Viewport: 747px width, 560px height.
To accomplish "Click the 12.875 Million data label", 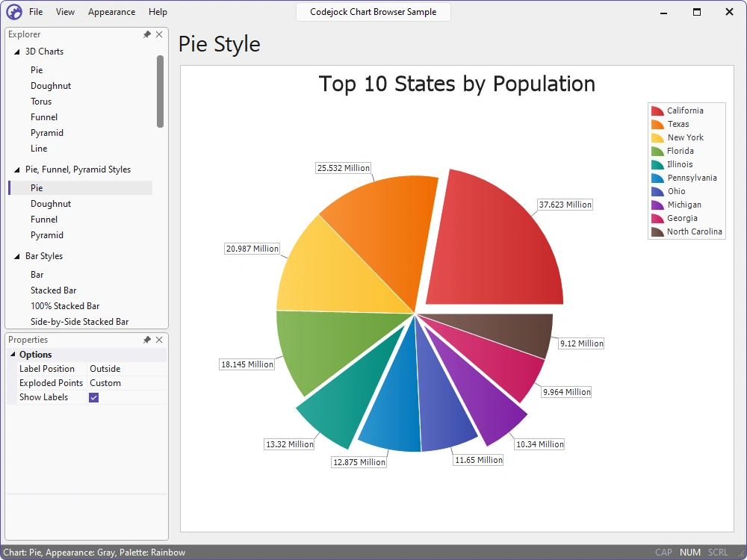I will point(359,462).
